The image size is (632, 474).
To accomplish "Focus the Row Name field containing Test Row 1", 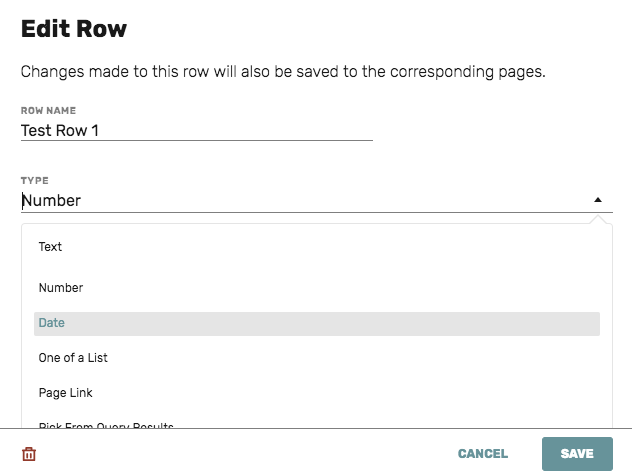I will 197,131.
